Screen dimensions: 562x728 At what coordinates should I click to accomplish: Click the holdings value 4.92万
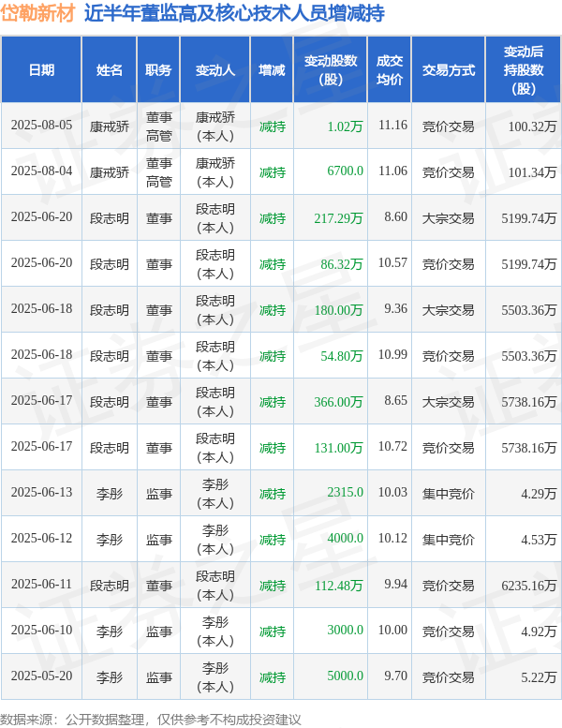coord(539,631)
